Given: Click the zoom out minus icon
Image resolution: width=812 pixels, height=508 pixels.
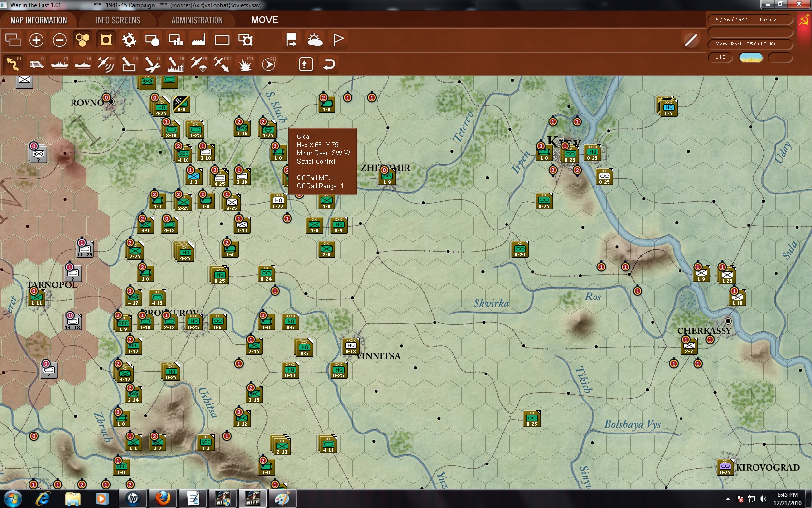Looking at the screenshot, I should coord(59,40).
